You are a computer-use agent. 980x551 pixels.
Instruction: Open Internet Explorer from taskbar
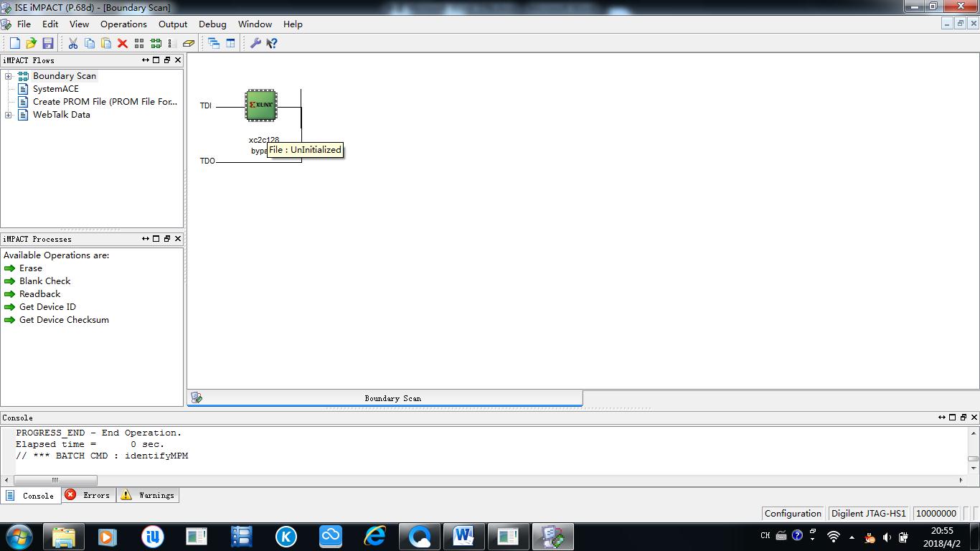374,536
